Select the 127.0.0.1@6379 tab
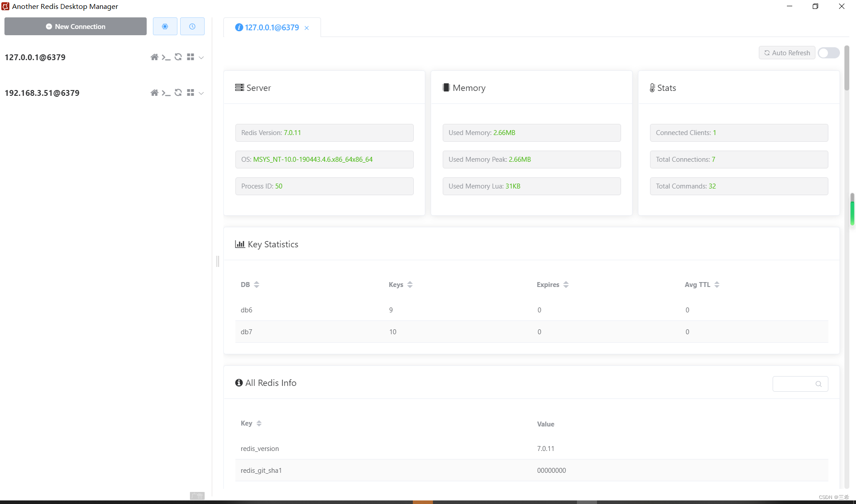Screen dimensions: 856x504 (x=272, y=28)
